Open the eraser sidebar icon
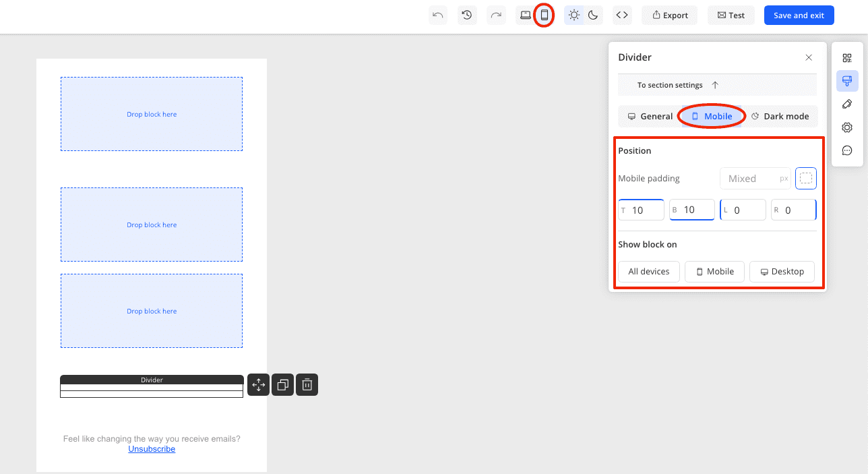This screenshot has width=868, height=474. (847, 104)
